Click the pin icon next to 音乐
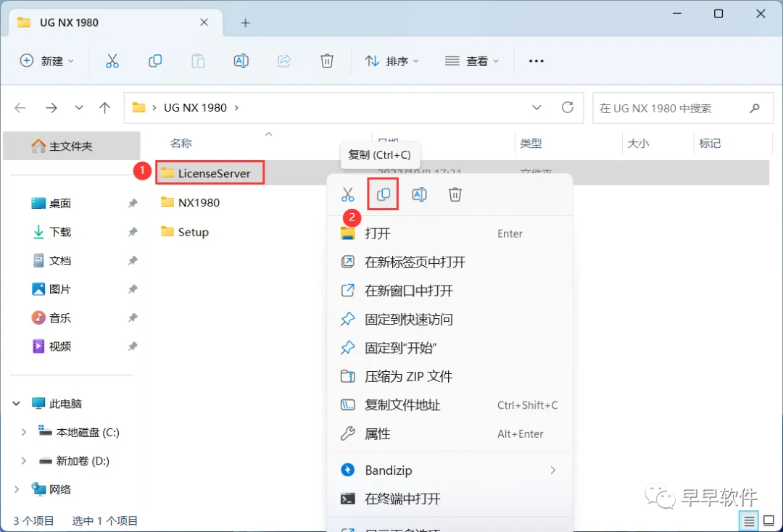The height and width of the screenshot is (532, 783). coord(133,318)
